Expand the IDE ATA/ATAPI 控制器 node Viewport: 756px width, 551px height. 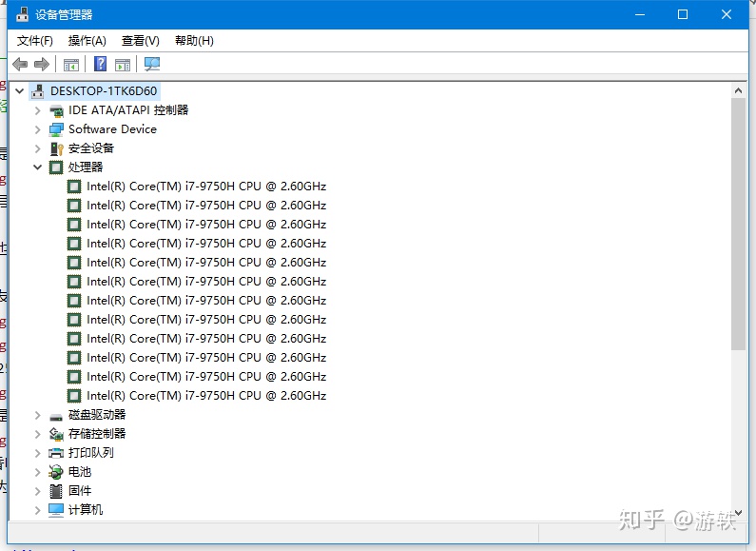pyautogui.click(x=38, y=110)
